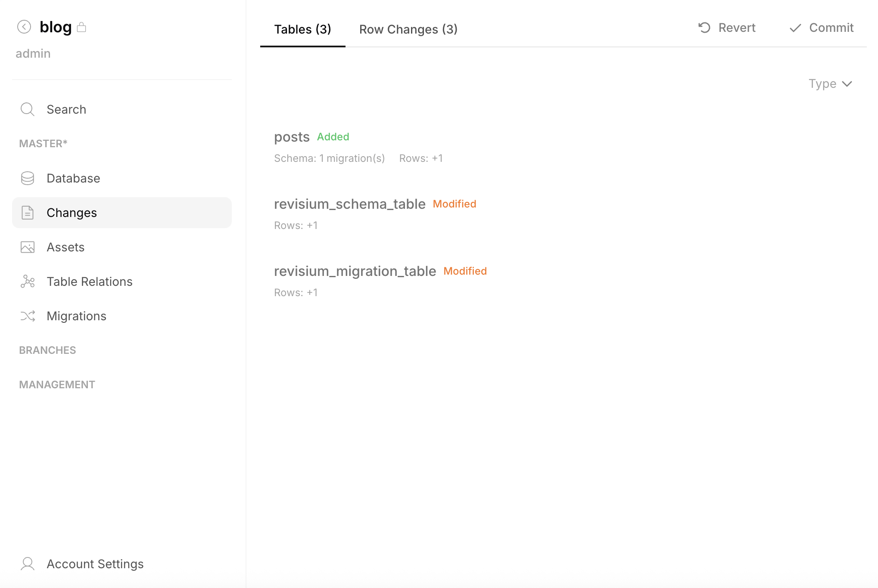
Task: Select the Search icon in sidebar
Action: [x=27, y=109]
